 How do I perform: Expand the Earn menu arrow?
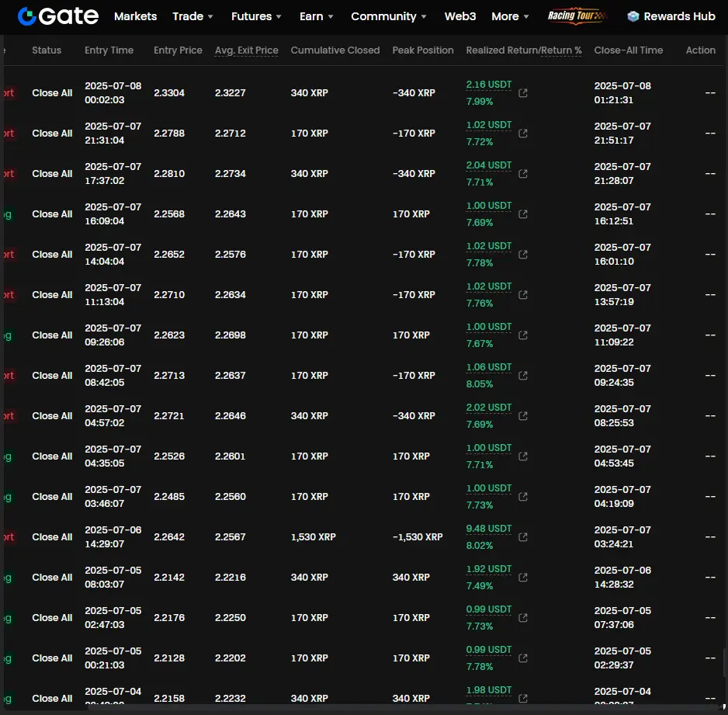click(x=331, y=17)
